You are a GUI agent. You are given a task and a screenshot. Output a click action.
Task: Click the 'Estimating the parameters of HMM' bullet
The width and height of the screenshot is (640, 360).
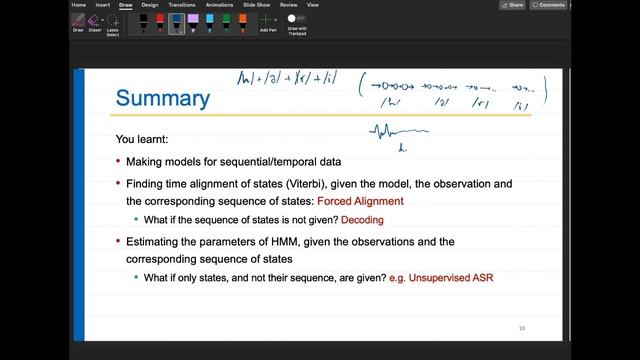(290, 250)
